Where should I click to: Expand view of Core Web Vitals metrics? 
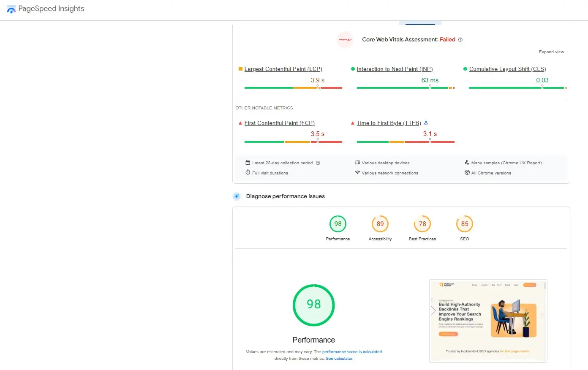(551, 52)
